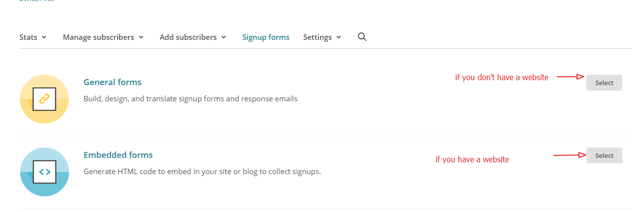Select the General forms option button

604,83
